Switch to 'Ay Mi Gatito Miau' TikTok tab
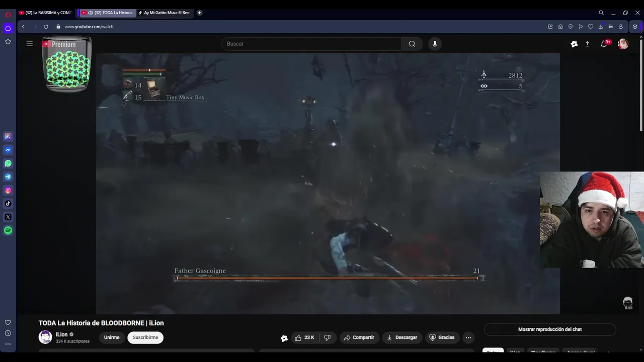The height and width of the screenshot is (362, 644). pos(165,13)
